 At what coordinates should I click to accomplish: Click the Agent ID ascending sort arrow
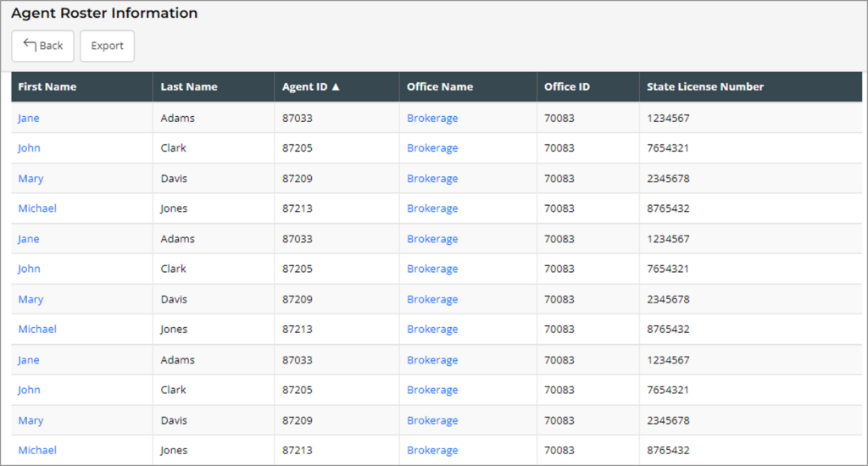tap(336, 86)
